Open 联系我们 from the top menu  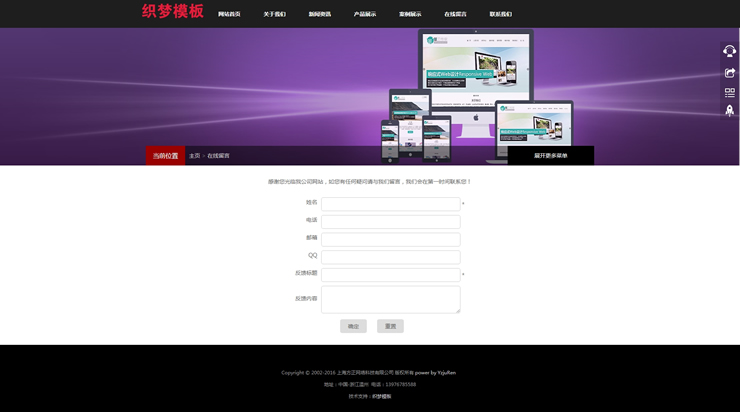tap(500, 14)
